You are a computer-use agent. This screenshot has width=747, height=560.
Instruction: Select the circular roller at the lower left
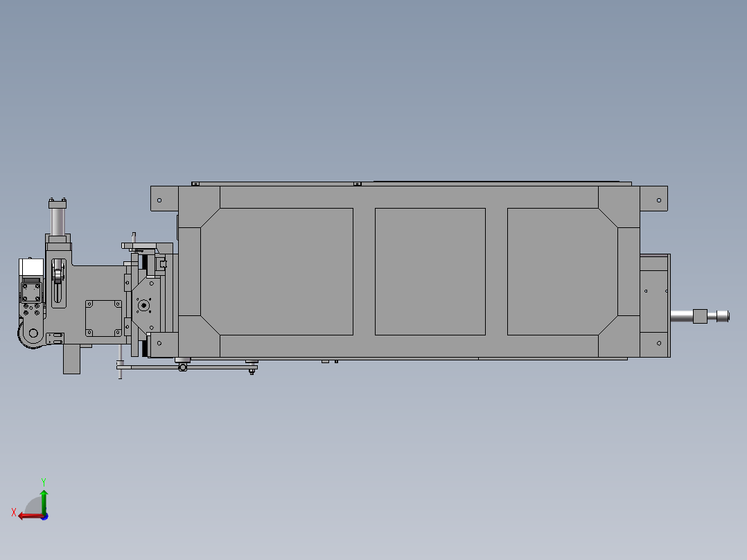pos(33,333)
